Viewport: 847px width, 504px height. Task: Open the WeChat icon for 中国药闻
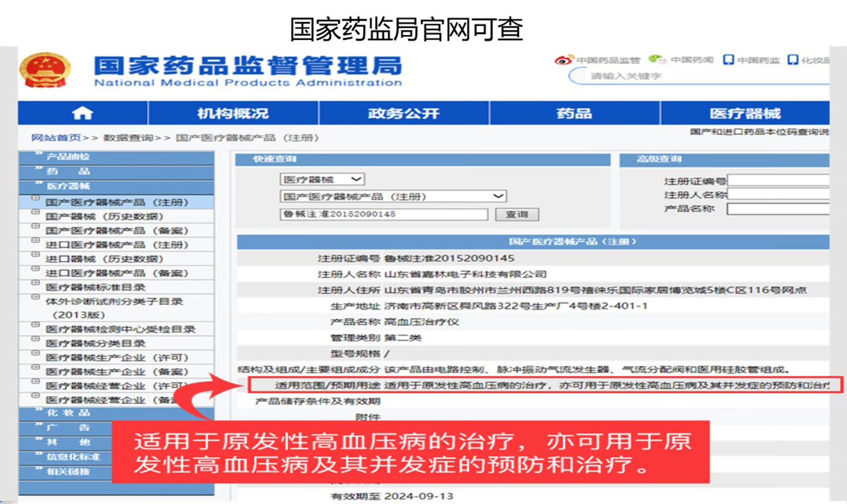click(x=658, y=59)
